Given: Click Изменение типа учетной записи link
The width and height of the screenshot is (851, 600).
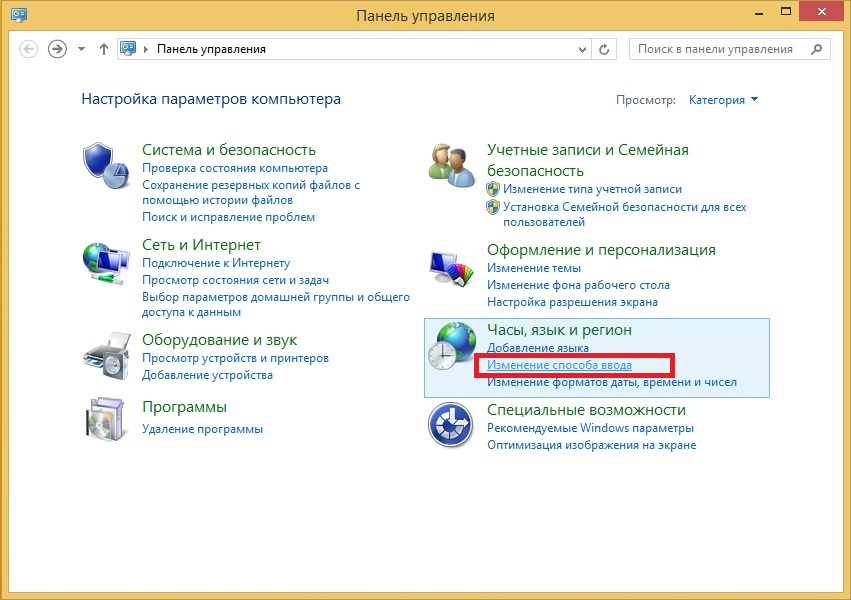Looking at the screenshot, I should pos(592,188).
